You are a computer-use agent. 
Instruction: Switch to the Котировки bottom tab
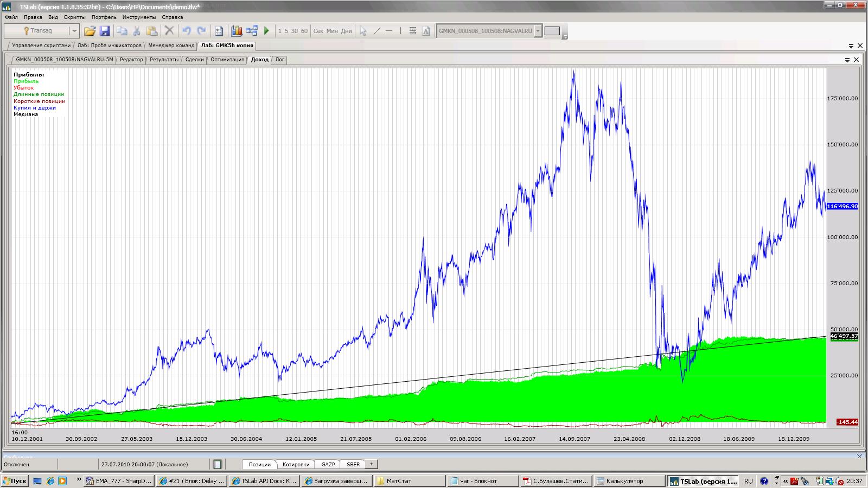(x=296, y=464)
